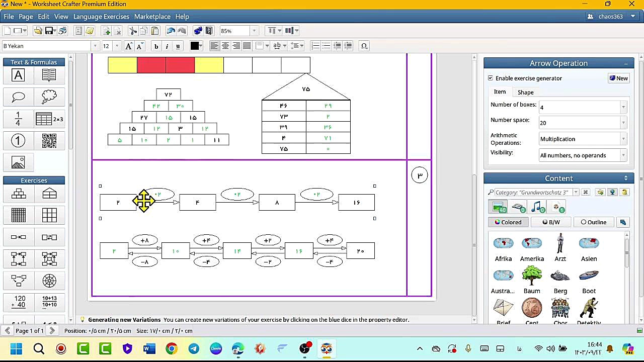644x362 pixels.
Task: Clear the content category filter
Action: pos(586,192)
